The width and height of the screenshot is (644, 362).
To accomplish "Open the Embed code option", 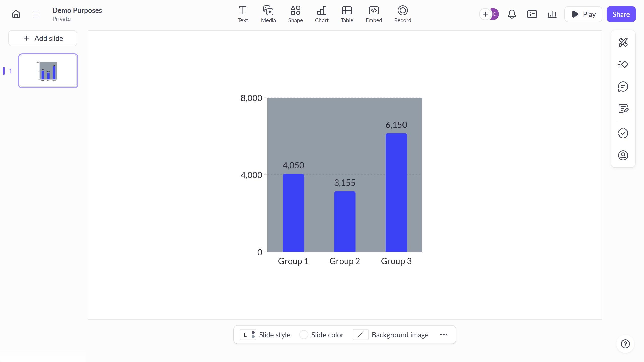I will [373, 14].
